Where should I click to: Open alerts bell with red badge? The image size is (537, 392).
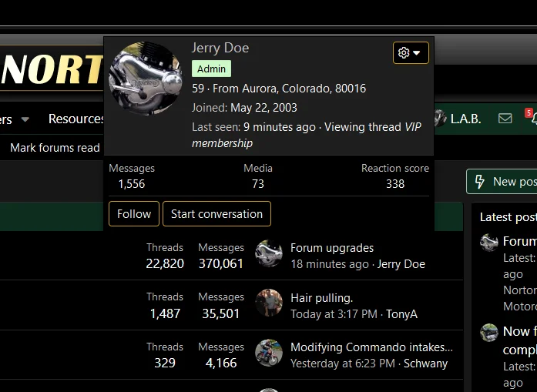coord(531,119)
